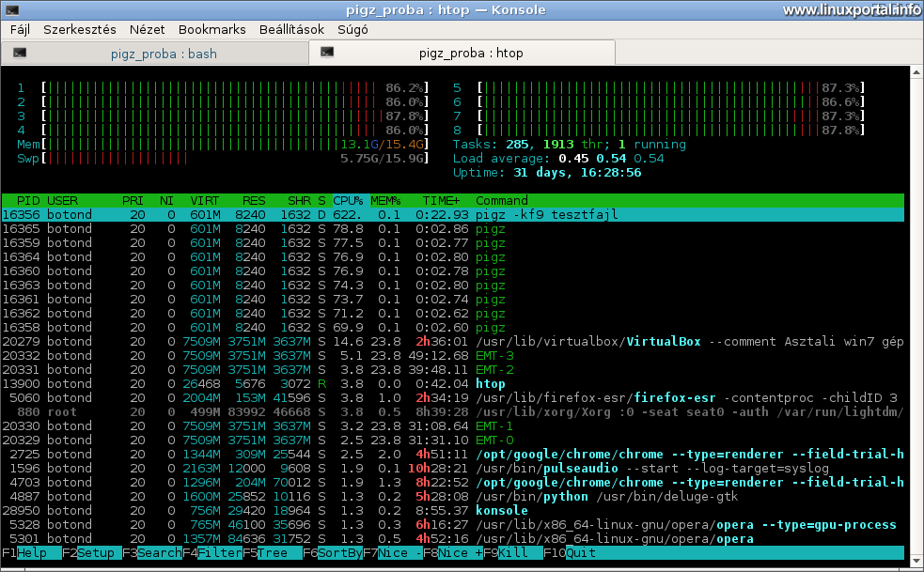The image size is (924, 572).
Task: Select the python deluge-gtk process row
Action: click(452, 497)
